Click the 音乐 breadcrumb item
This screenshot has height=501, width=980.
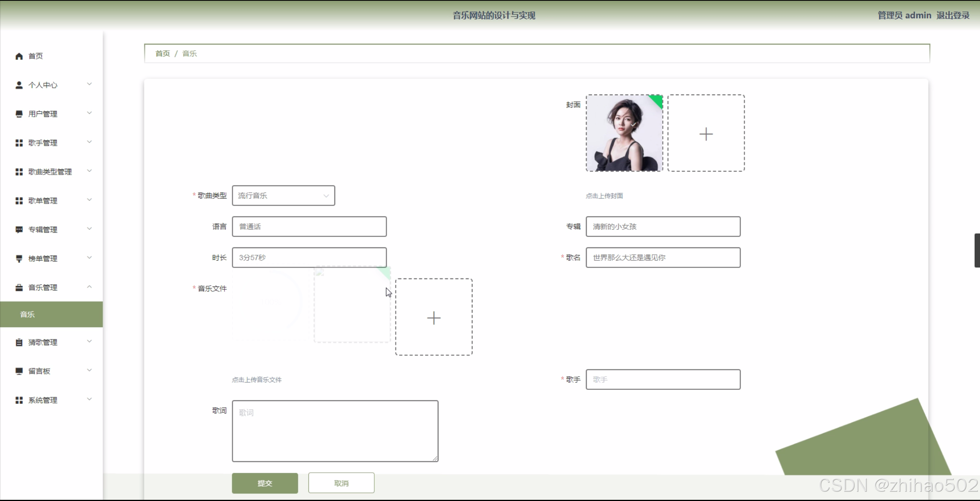(x=190, y=53)
